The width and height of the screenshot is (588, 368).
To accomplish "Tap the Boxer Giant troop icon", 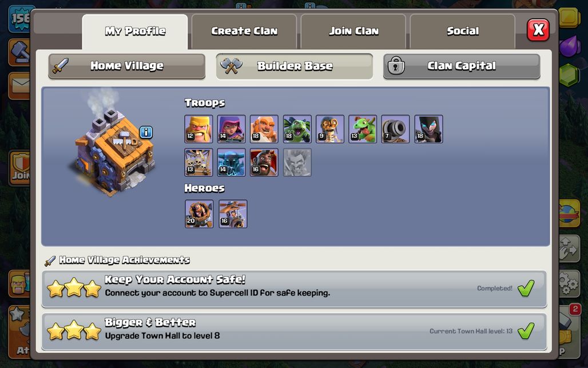I will point(264,129).
